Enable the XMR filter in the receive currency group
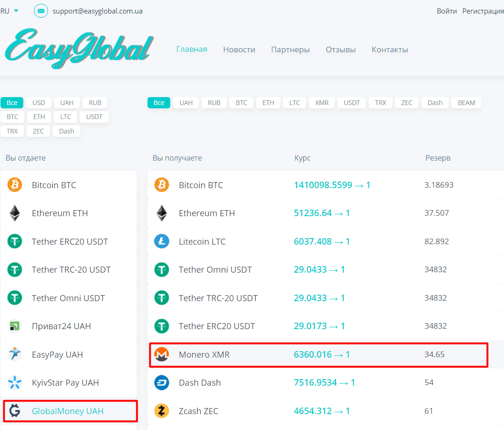The image size is (504, 430). click(322, 102)
